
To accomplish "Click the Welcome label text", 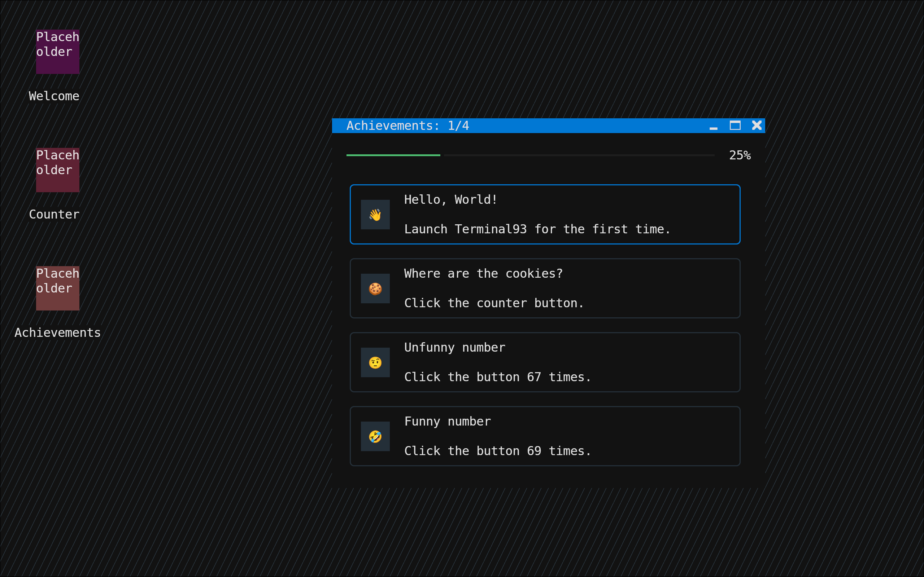I will coord(54,96).
